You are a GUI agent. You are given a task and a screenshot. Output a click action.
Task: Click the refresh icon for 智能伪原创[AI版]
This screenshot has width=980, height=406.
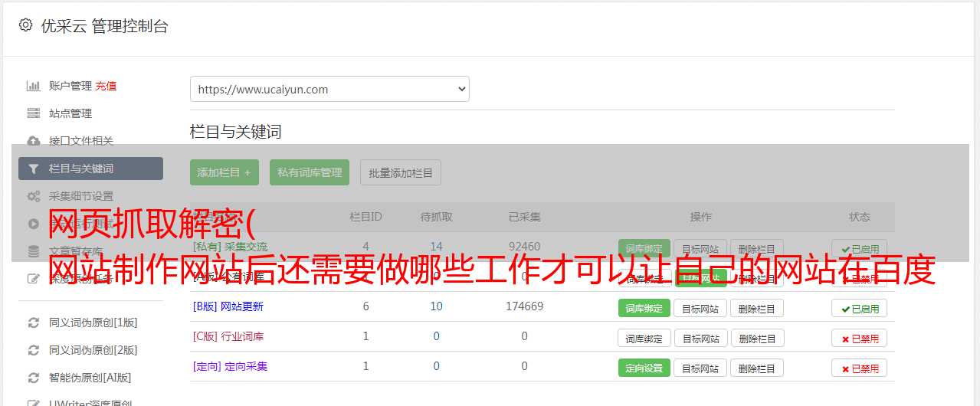coord(34,378)
